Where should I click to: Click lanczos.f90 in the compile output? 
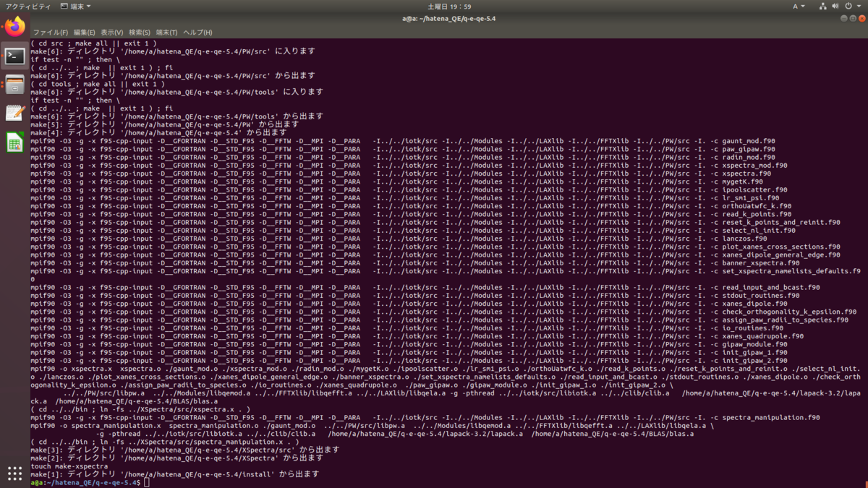(x=744, y=239)
